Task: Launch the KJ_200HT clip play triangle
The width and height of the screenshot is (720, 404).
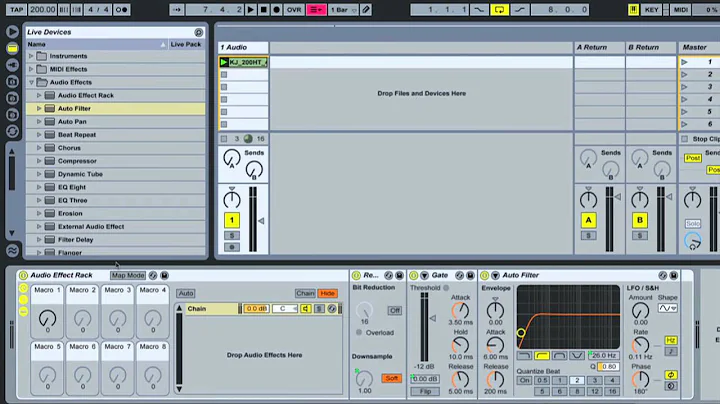Action: (224, 62)
